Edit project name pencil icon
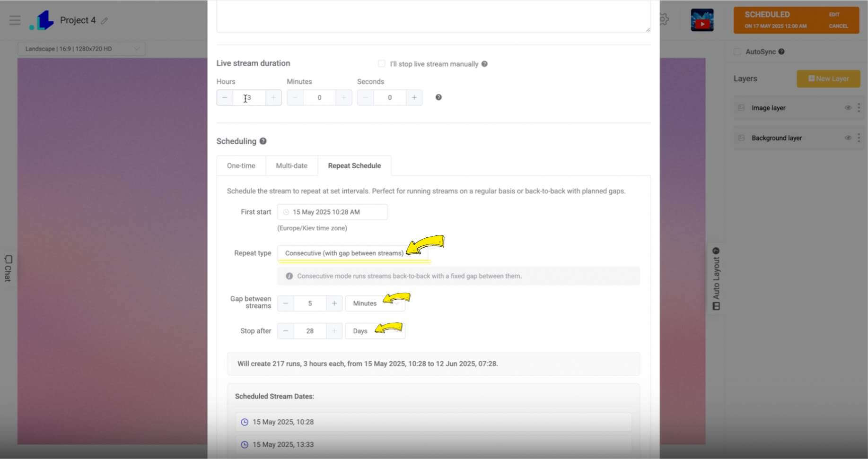Screen dimensions: 868x459 (104, 21)
